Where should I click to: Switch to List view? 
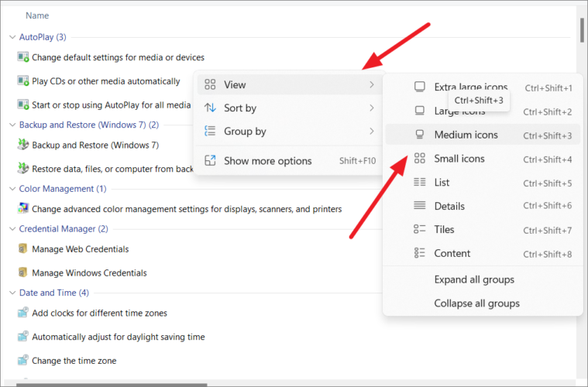483,183
